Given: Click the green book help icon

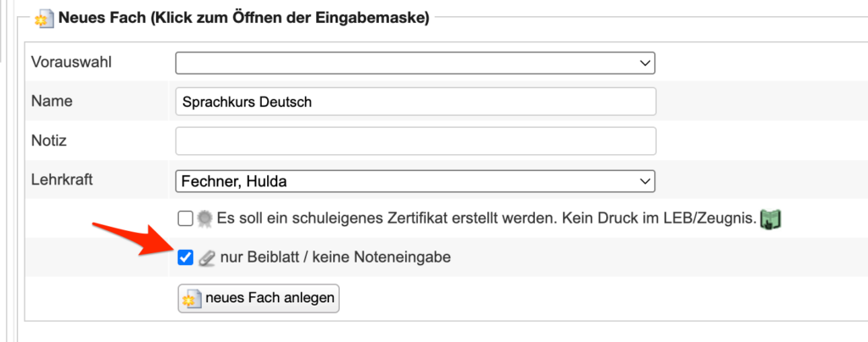Looking at the screenshot, I should (x=770, y=219).
